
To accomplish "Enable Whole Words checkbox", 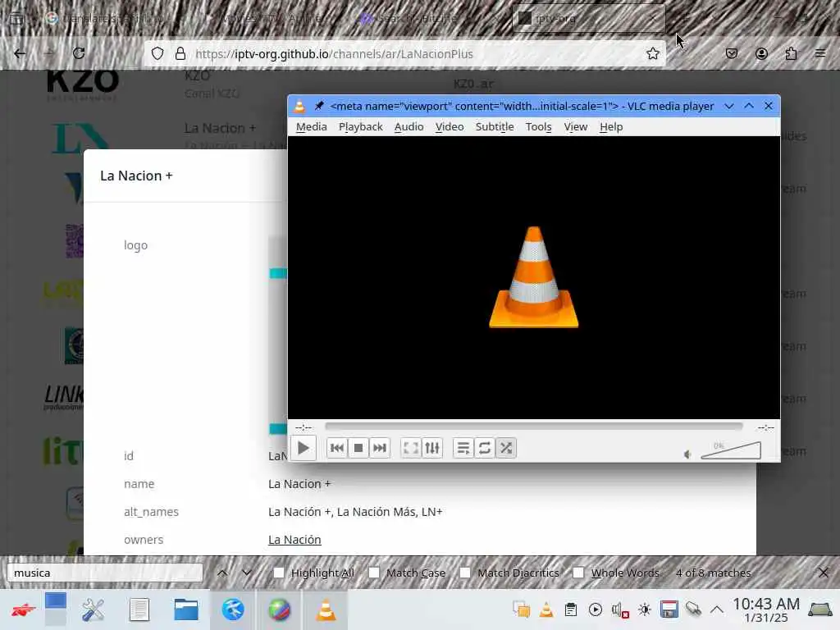I will click(x=578, y=573).
